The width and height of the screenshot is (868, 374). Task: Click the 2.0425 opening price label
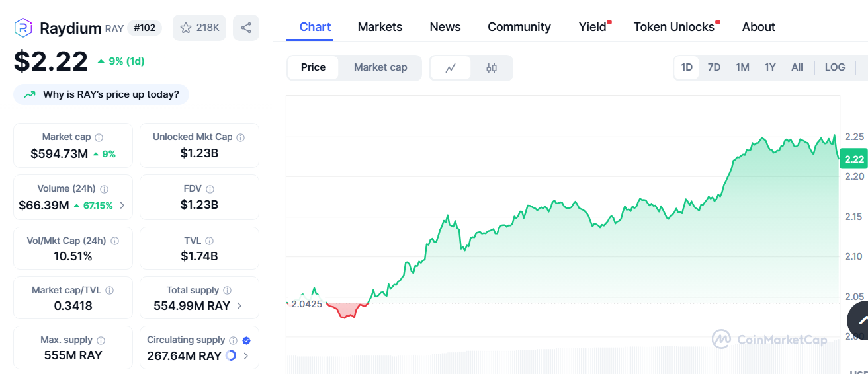coord(306,304)
